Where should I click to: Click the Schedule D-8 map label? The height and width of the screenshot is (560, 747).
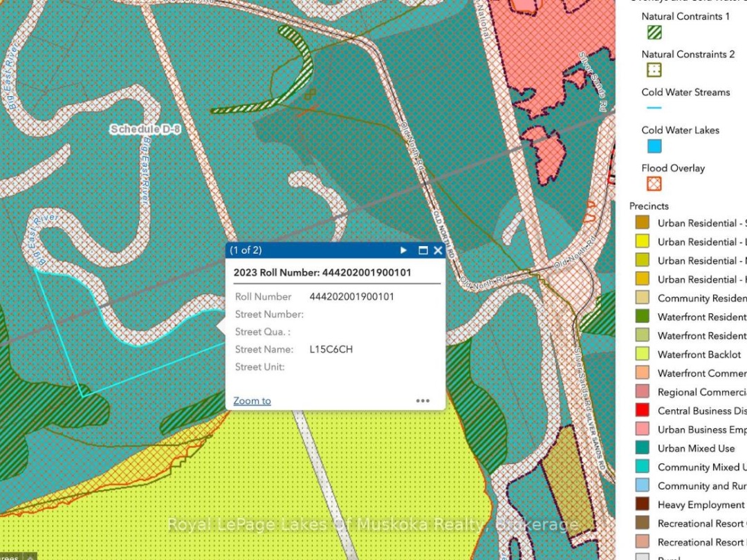click(145, 129)
